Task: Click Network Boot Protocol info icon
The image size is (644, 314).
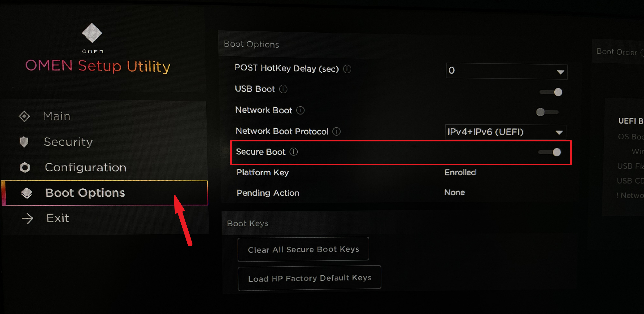Action: [336, 131]
